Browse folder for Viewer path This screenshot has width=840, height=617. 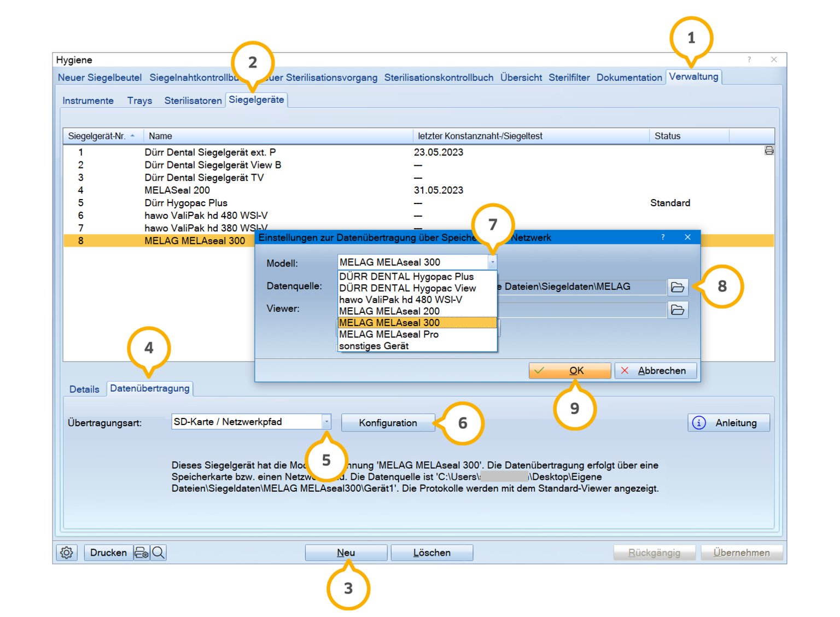[x=678, y=310]
